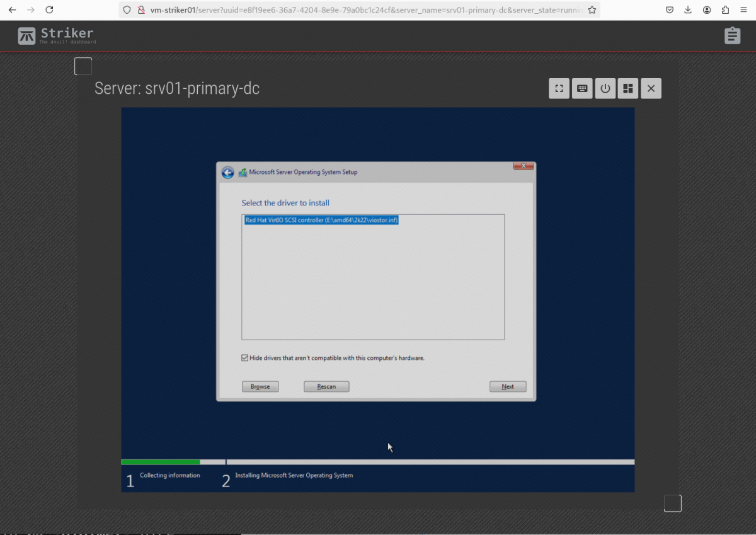756x535 pixels.
Task: Select the Red Hat VirtIO SCSI controller driver
Action: click(x=321, y=221)
